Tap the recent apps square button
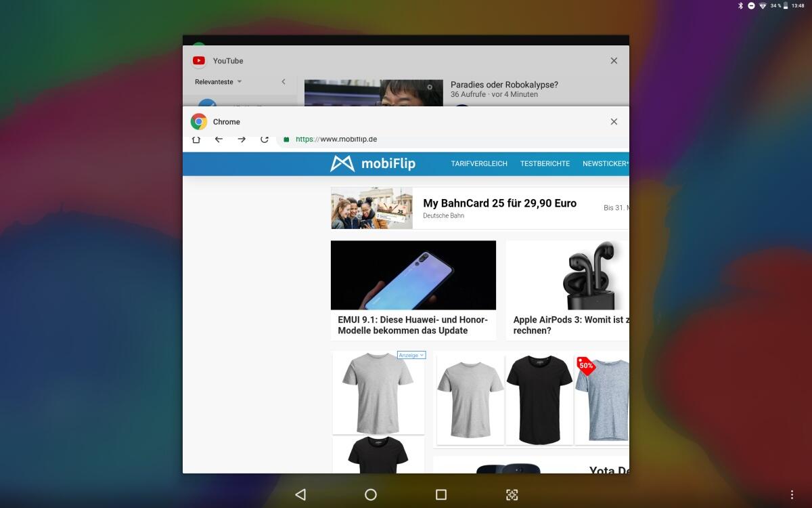Screen dimensions: 812x508 click(441, 494)
